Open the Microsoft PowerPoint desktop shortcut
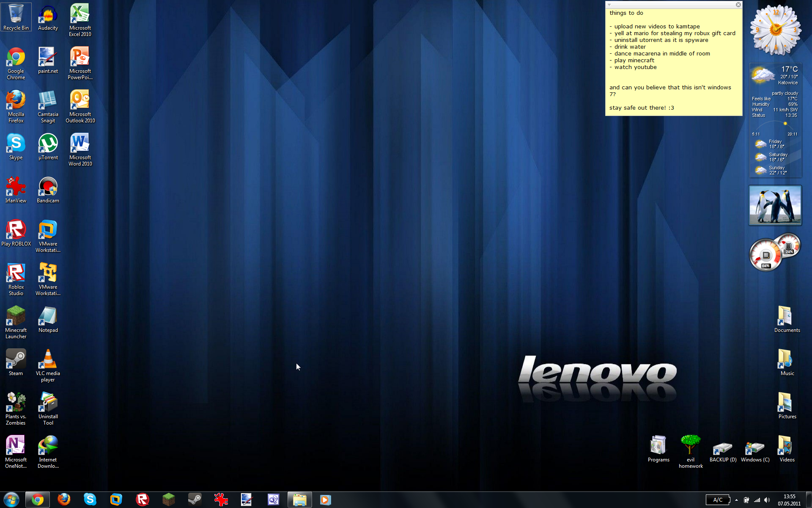This screenshot has height=508, width=812. point(80,63)
